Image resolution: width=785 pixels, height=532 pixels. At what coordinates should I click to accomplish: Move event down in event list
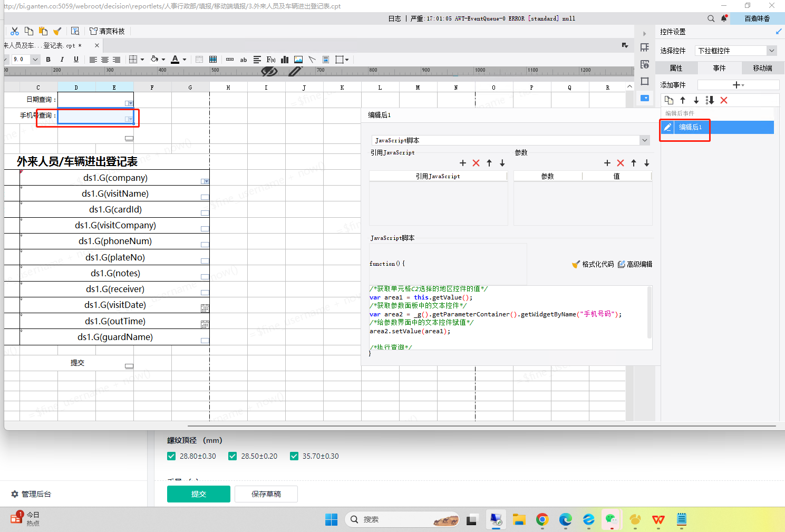point(696,100)
